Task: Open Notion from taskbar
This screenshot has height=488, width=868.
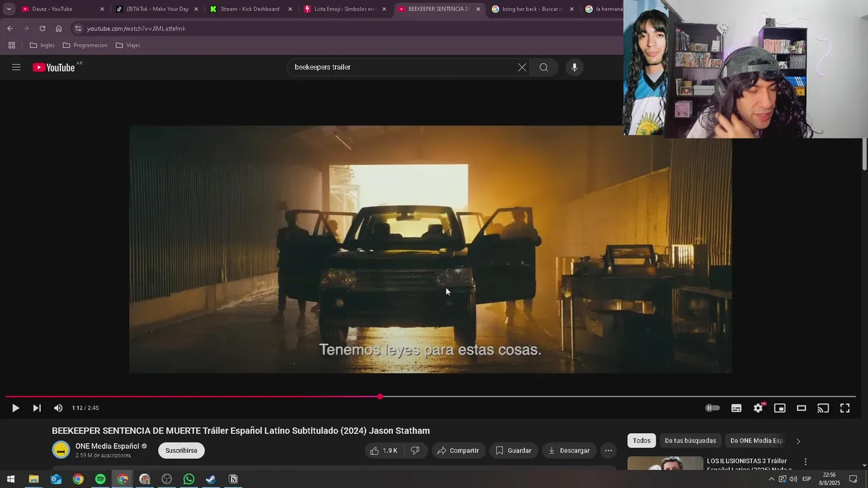Action: pos(233,479)
